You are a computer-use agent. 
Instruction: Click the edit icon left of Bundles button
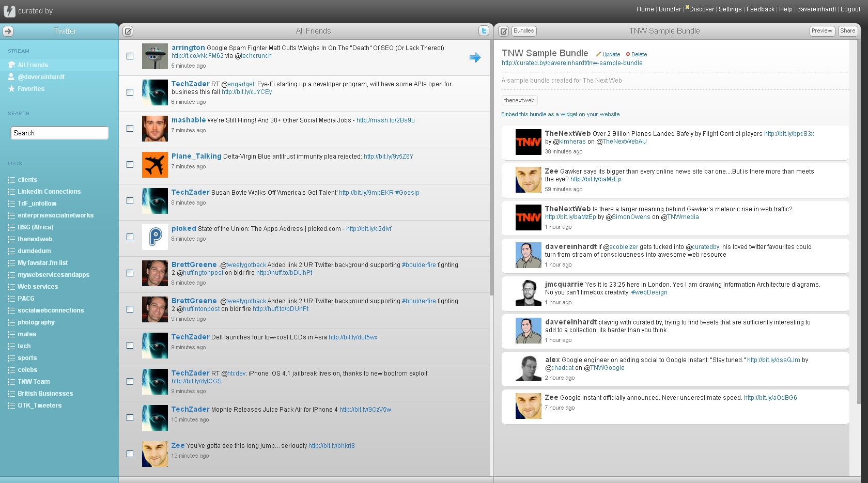click(504, 31)
